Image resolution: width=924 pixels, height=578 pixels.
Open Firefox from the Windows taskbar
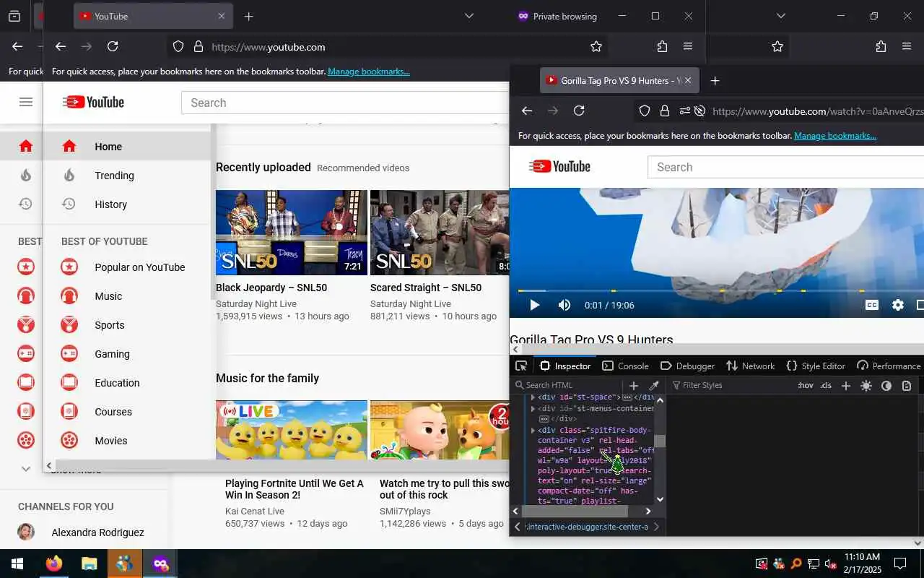pos(54,564)
